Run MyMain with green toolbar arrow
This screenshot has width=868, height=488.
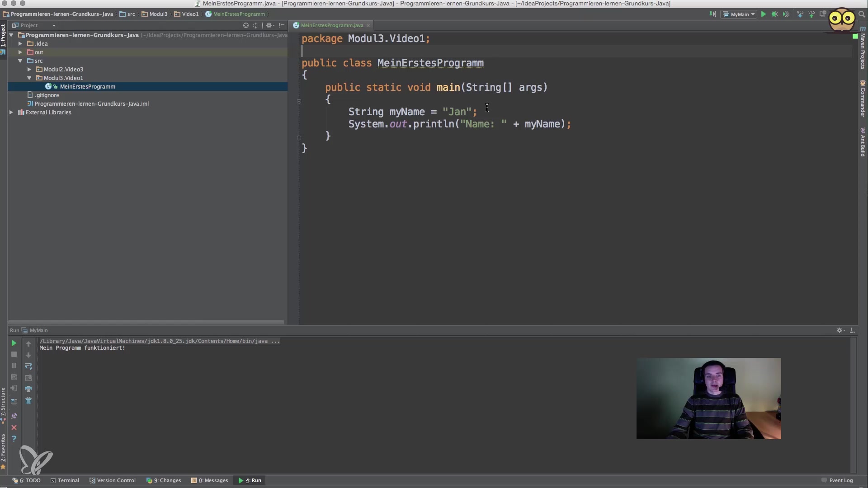click(763, 14)
